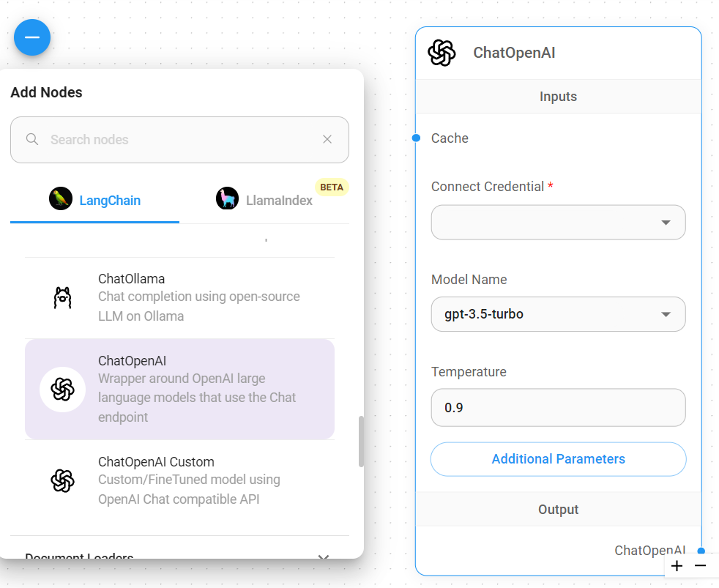Click the search magnifier icon
This screenshot has height=588, width=719.
click(32, 139)
